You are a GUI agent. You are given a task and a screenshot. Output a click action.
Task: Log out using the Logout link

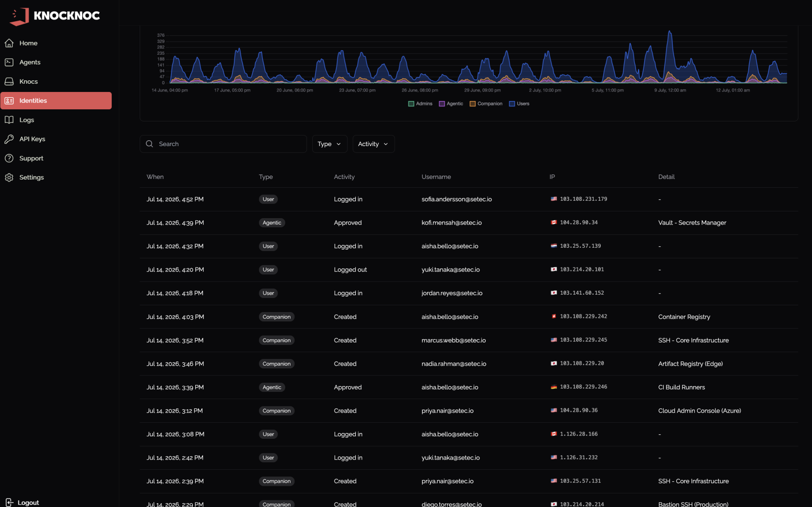[x=22, y=502]
